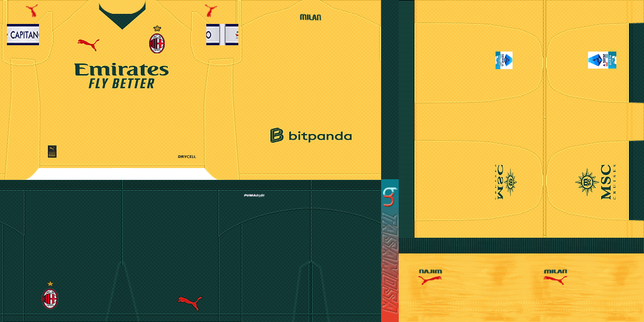The width and height of the screenshot is (644, 322).
Task: Click the Emirates sponsor text
Action: tap(121, 69)
